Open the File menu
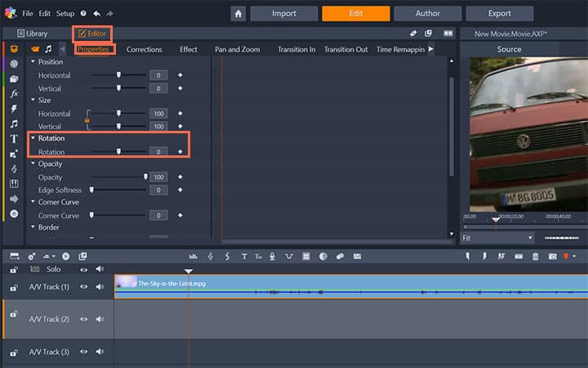This screenshot has width=588, height=368. click(x=28, y=14)
